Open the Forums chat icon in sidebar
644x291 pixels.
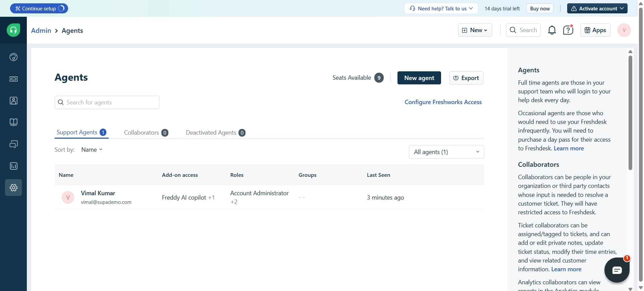click(13, 144)
